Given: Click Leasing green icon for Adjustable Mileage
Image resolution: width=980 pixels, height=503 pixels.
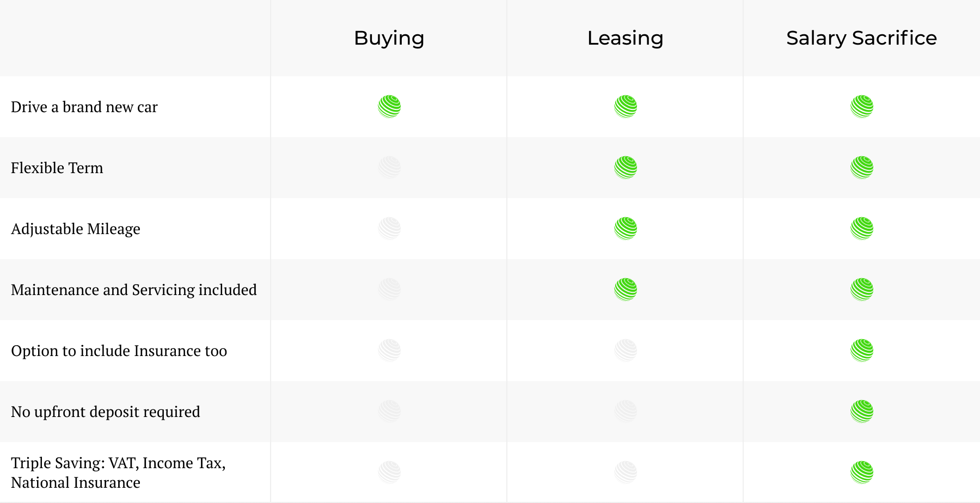Looking at the screenshot, I should tap(626, 229).
